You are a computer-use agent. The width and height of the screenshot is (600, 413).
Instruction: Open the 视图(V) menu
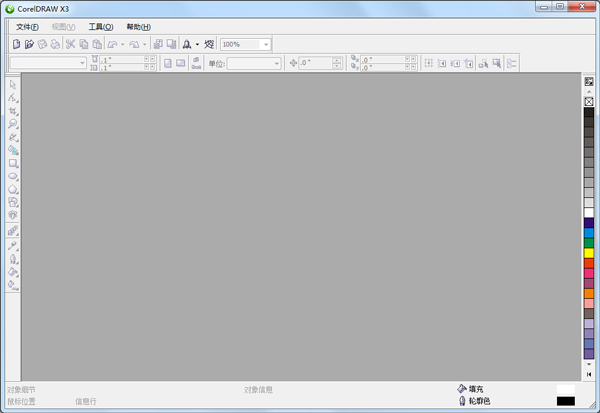(x=64, y=27)
